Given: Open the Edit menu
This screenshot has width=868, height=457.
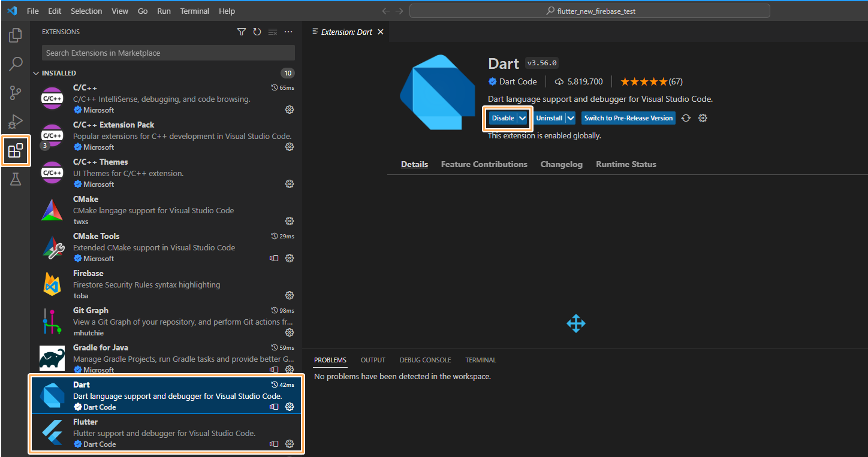Looking at the screenshot, I should click(55, 11).
